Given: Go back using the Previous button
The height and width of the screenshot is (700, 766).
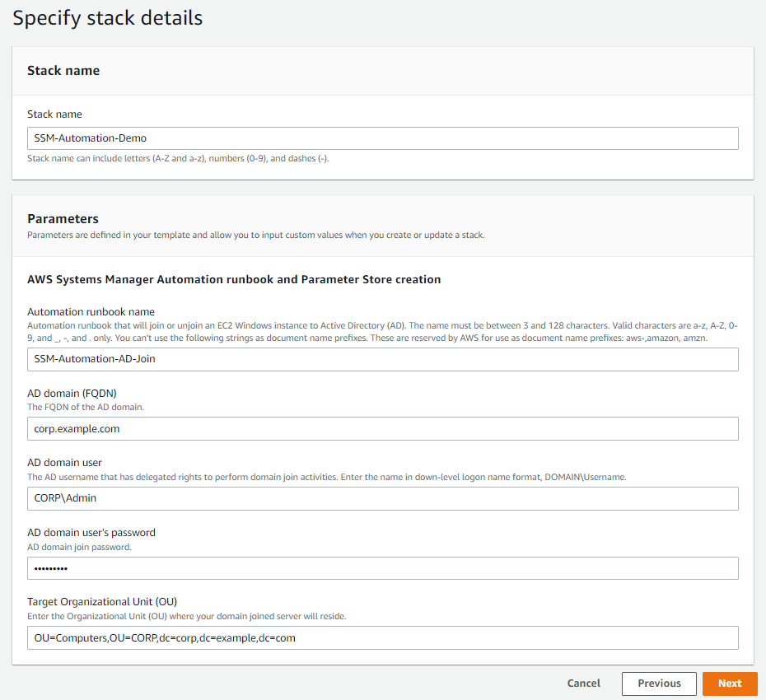Looking at the screenshot, I should coord(659,684).
